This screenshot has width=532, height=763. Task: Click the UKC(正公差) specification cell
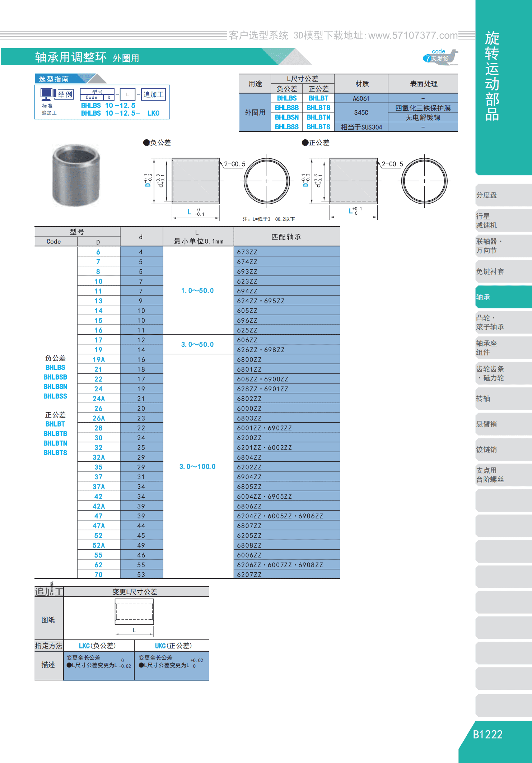coord(172,646)
